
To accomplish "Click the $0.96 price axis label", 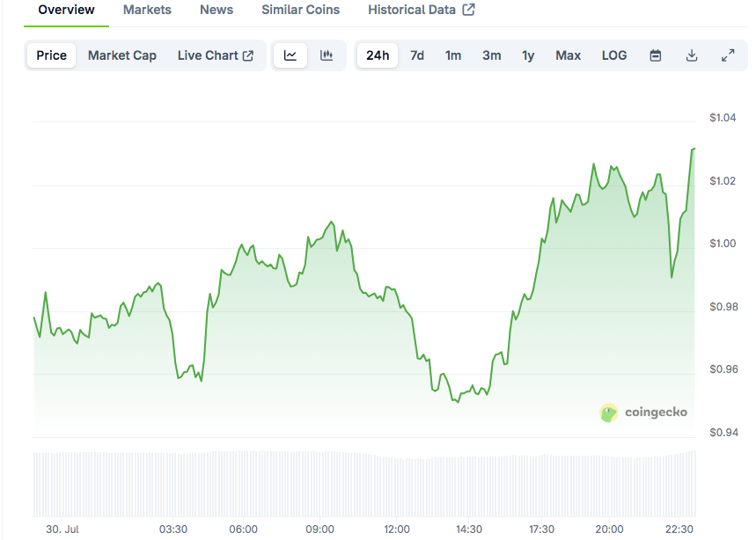I will [723, 369].
